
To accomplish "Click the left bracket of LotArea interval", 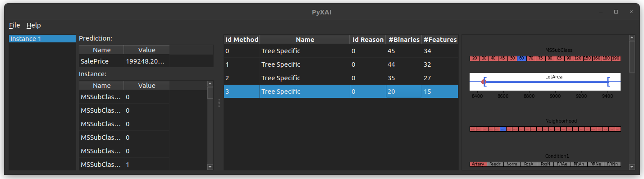I will coord(485,82).
